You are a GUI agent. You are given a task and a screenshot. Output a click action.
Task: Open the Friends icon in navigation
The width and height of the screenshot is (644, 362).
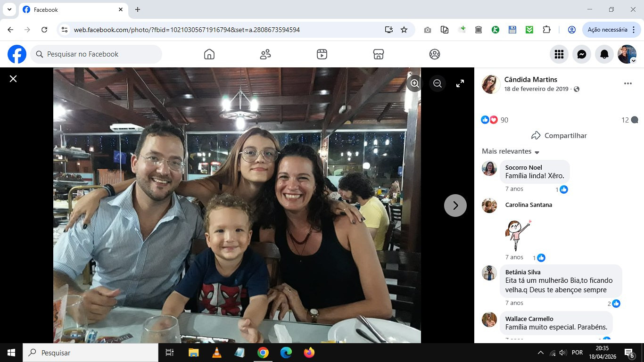click(x=265, y=54)
